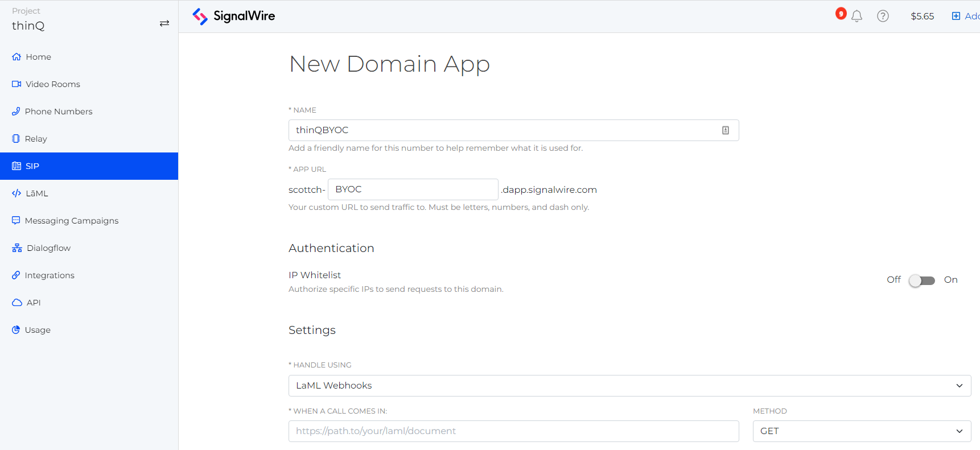This screenshot has width=980, height=450.
Task: Click the contact card icon in Name field
Action: click(x=726, y=130)
